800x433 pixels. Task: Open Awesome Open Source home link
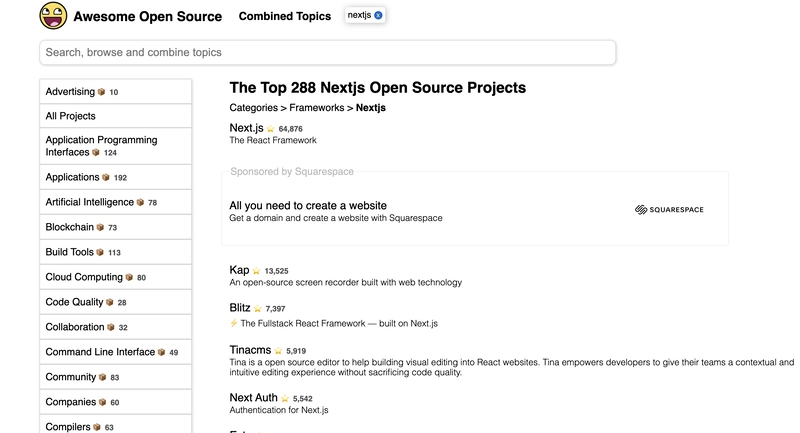pos(147,16)
